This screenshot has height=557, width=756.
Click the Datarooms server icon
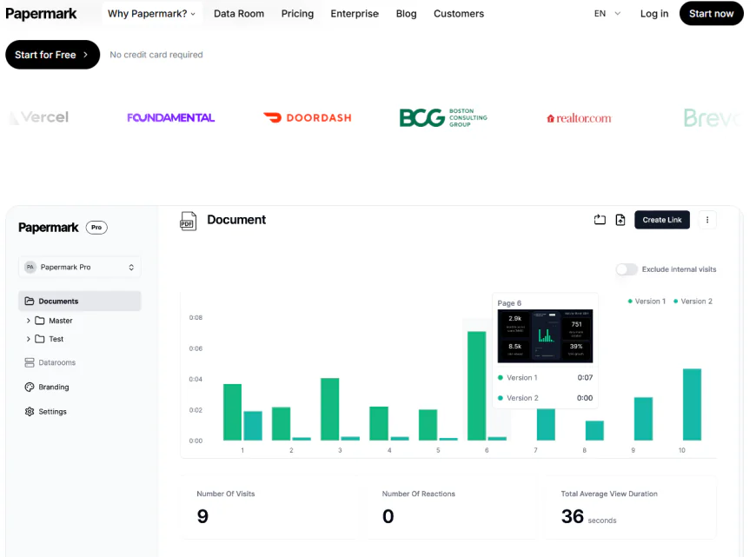[30, 362]
